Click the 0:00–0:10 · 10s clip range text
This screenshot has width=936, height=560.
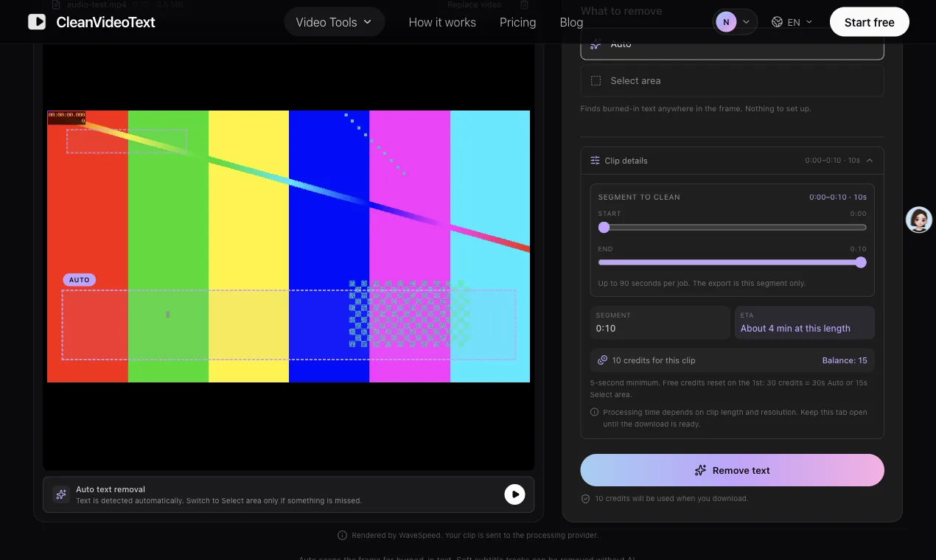(832, 161)
